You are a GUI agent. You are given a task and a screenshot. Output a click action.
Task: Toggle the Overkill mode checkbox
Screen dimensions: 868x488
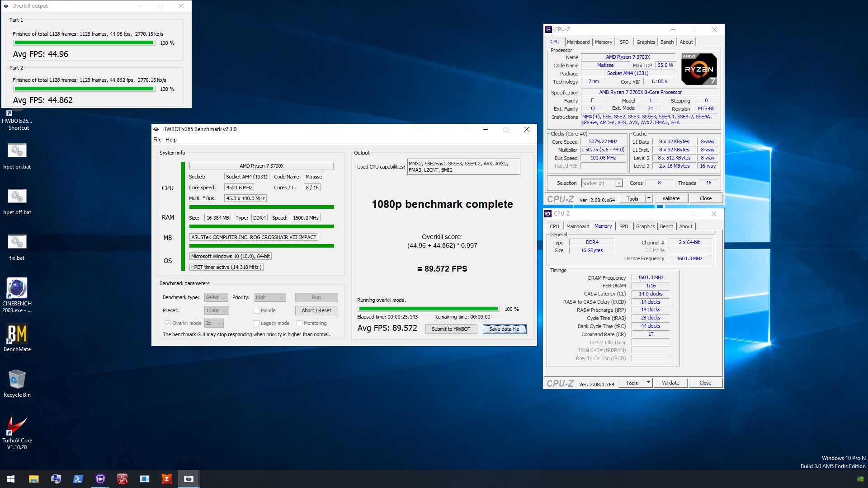168,323
